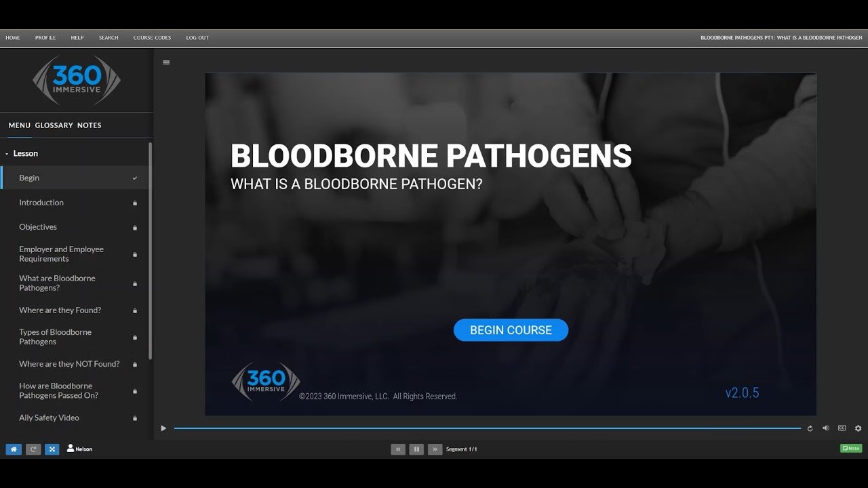Click the green Note button
Image resolution: width=868 pixels, height=488 pixels.
tap(850, 449)
